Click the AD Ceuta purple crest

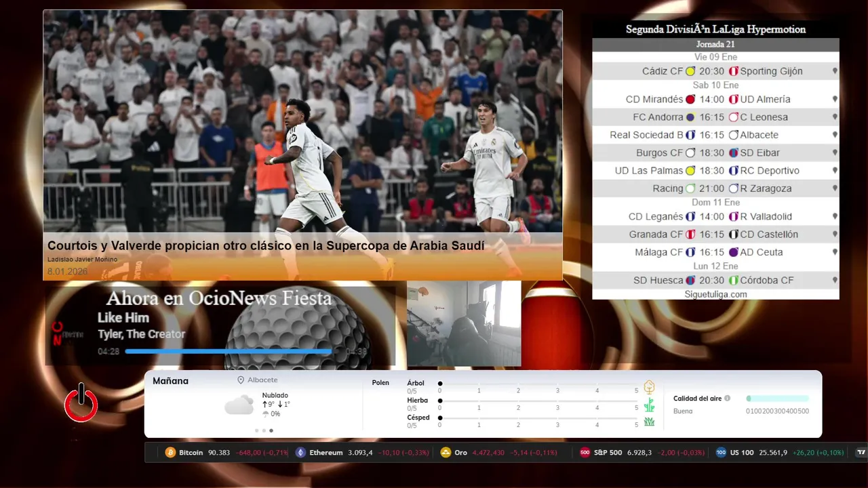(x=733, y=252)
